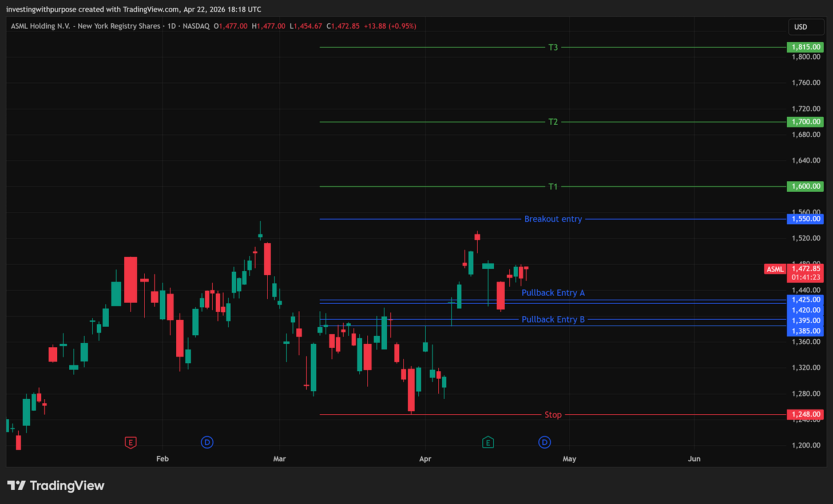Click the 1,815.00 green price tag
This screenshot has width=833, height=504.
806,47
